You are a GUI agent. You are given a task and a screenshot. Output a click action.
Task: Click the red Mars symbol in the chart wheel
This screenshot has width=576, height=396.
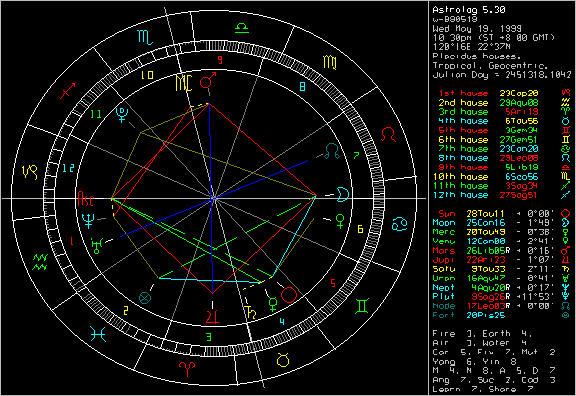tap(208, 80)
